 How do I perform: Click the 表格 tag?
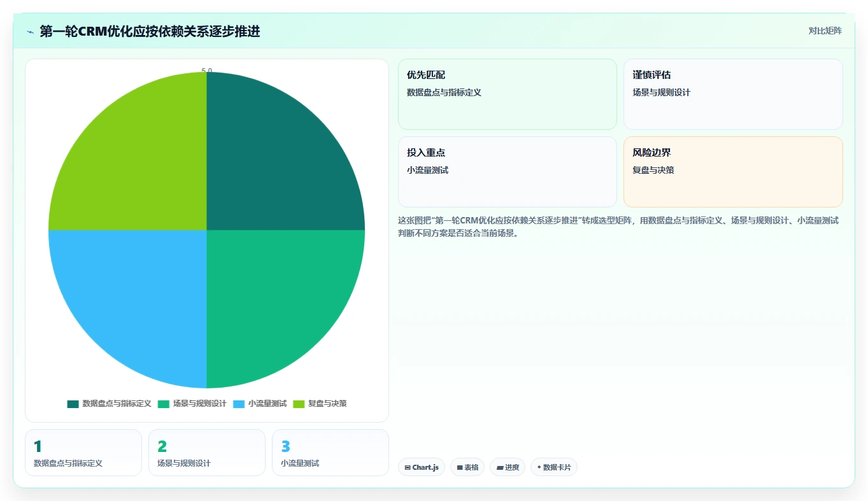point(467,467)
